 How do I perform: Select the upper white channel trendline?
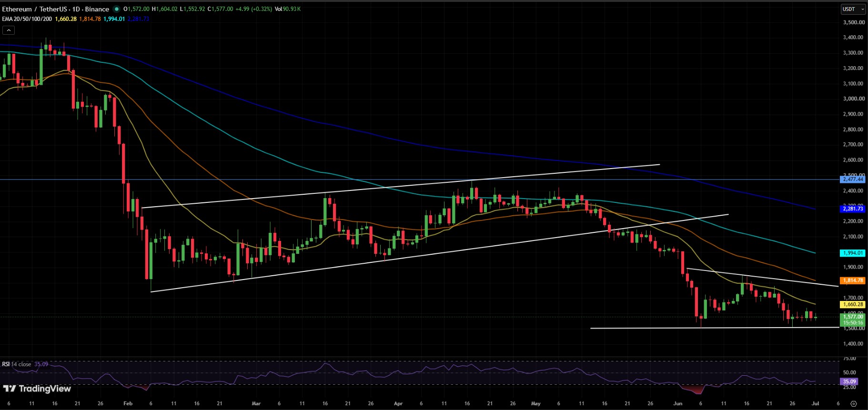point(400,186)
